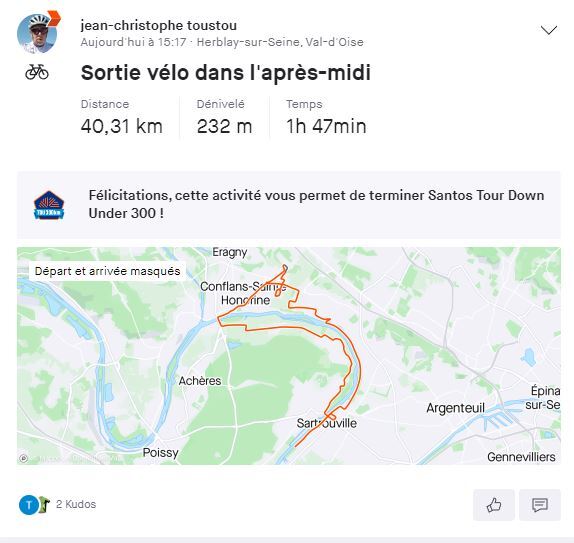Expand the activity options chevron
This screenshot has width=574, height=543.
pos(549,30)
